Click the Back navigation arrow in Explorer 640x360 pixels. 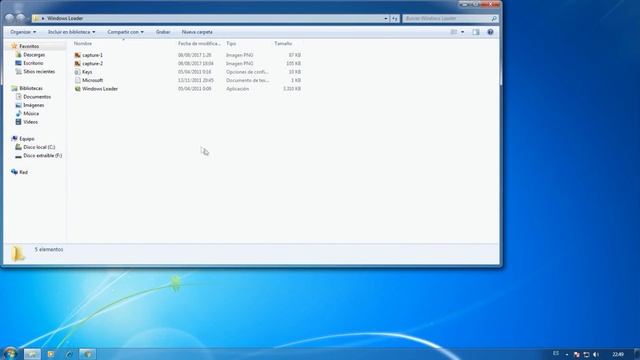(9, 18)
